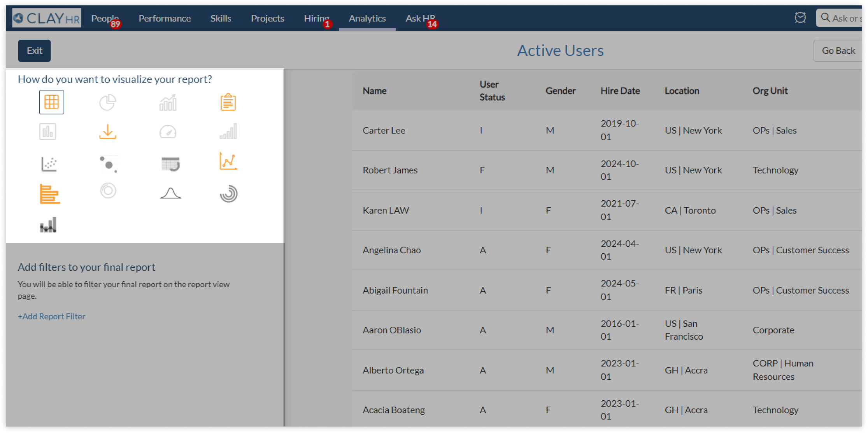This screenshot has height=433, width=868.
Task: Select the ascending signal bars chart icon
Action: 228,131
